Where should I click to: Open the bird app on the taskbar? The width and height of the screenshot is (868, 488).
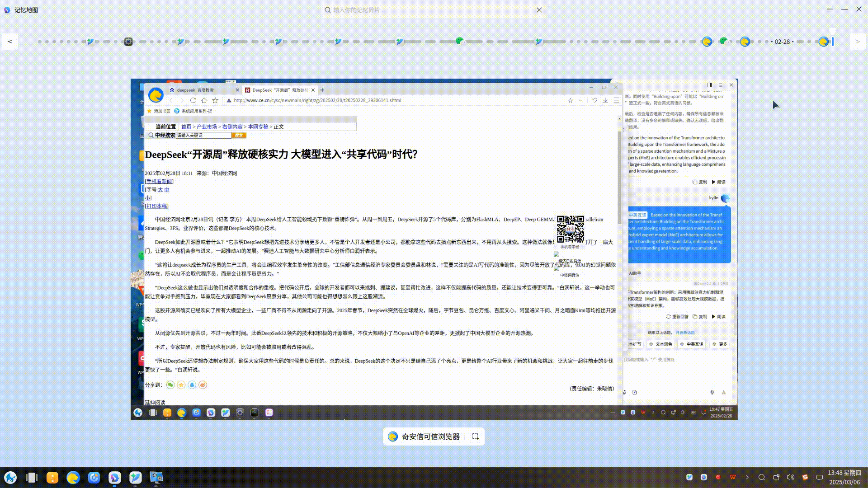click(136, 478)
